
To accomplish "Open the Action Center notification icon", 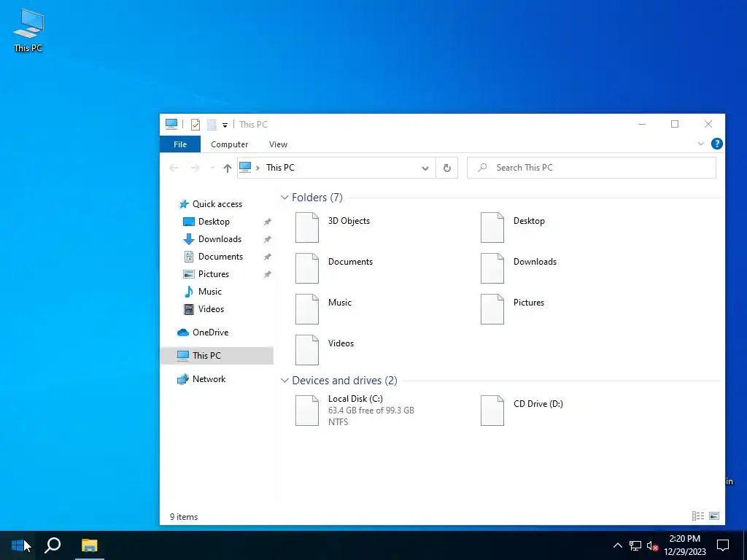I will [x=723, y=545].
